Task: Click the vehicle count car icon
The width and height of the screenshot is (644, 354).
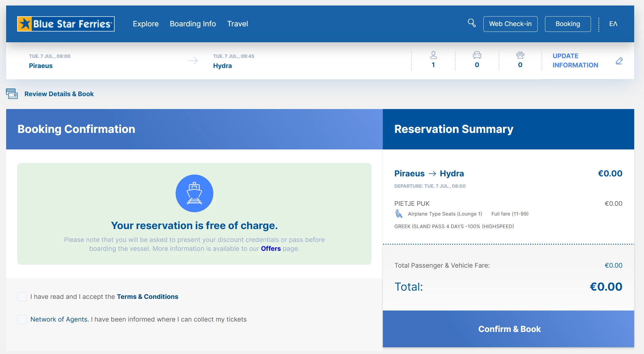Action: pyautogui.click(x=477, y=55)
